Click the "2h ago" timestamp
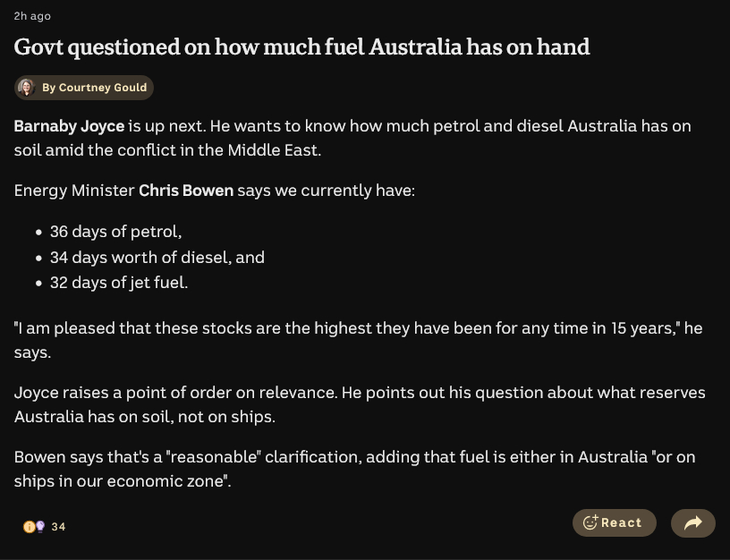Viewport: 730px width, 560px height. tap(32, 16)
